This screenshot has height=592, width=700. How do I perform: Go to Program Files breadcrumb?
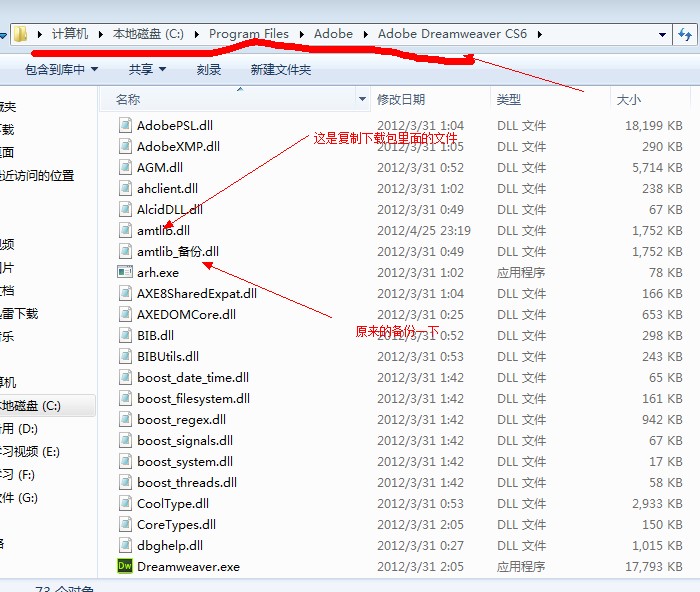249,34
